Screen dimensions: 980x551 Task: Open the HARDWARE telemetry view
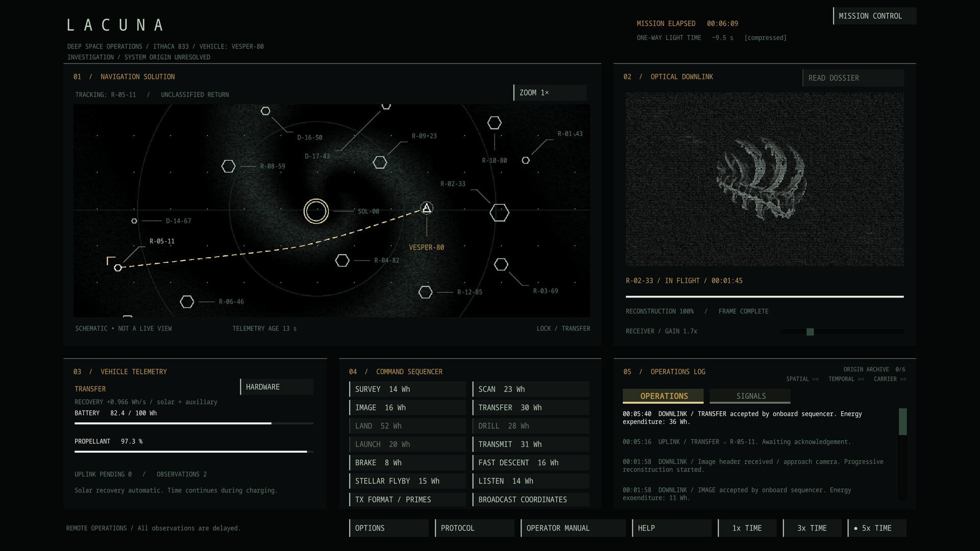pyautogui.click(x=277, y=387)
